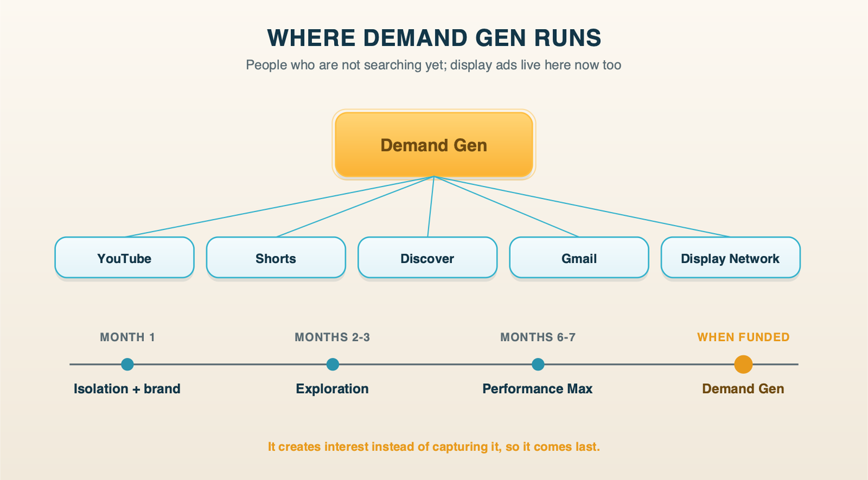Screen dimensions: 868x480
Task: Click the 'WHEN FUNDED' label
Action: [743, 337]
